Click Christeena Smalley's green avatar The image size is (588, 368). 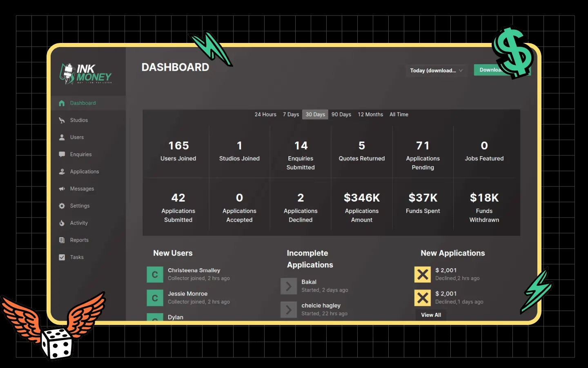[x=155, y=274]
